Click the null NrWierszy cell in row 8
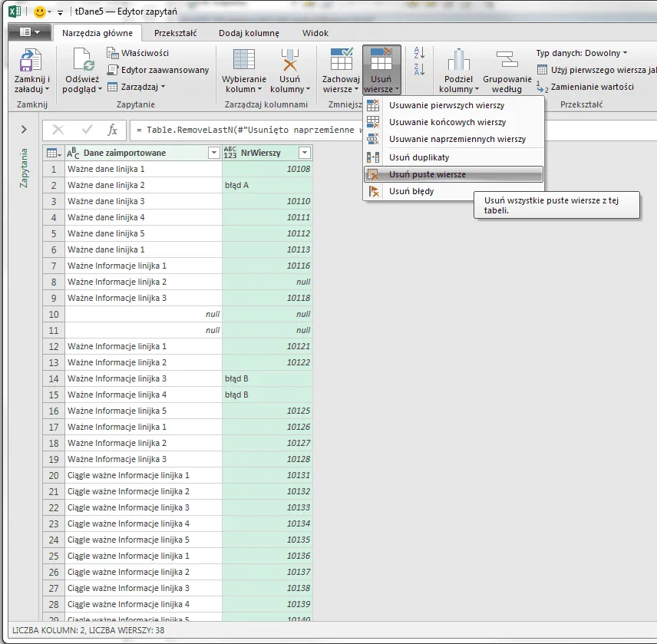The image size is (657, 644). pos(267,282)
